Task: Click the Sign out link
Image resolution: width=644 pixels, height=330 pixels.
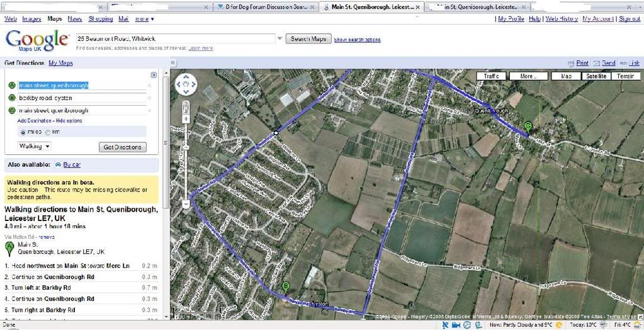Action: [630, 19]
